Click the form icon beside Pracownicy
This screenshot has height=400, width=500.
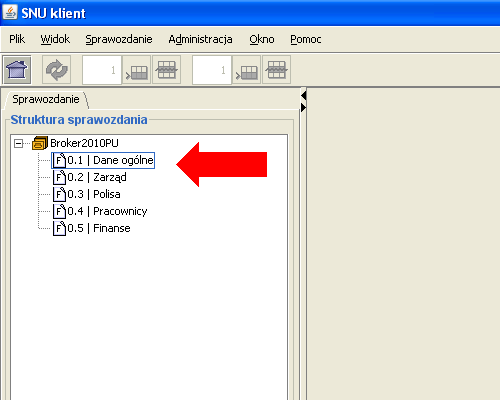click(x=59, y=211)
